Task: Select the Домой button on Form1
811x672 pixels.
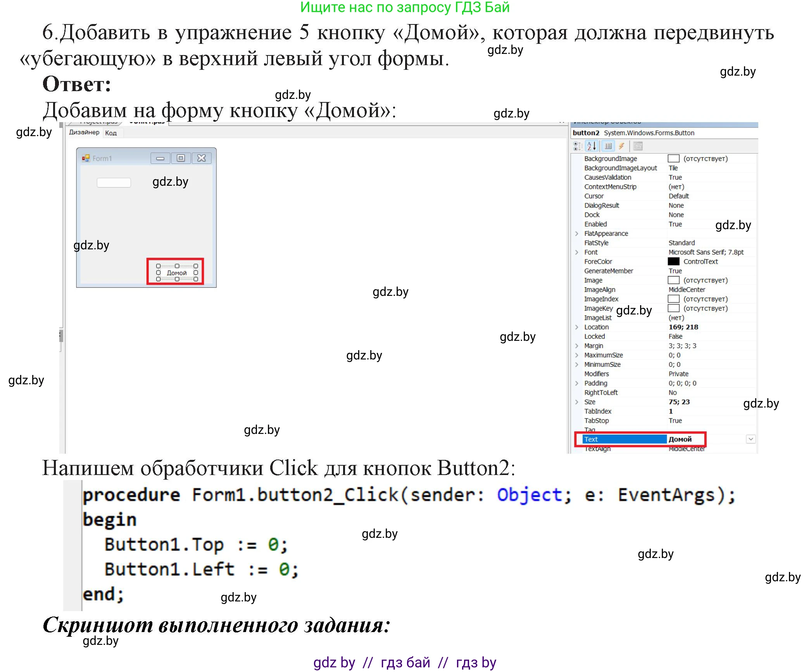Action: point(177,273)
